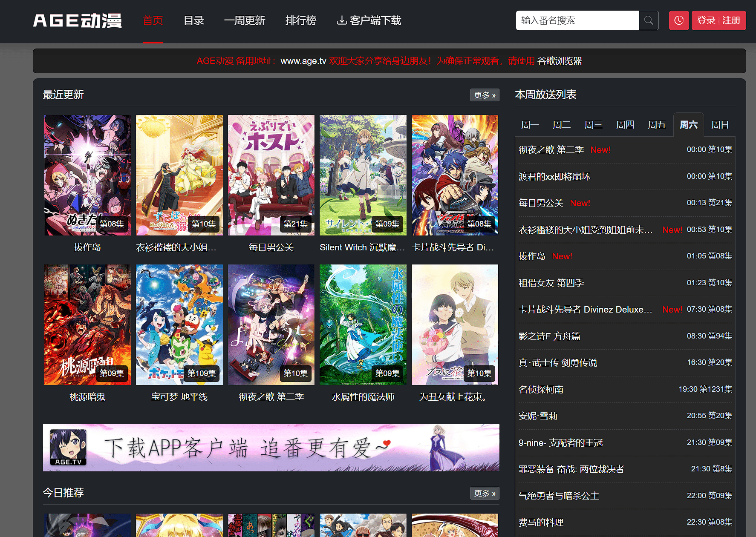The width and height of the screenshot is (756, 537).
Task: Open 安妮·雪莉 in the schedule list
Action: click(x=538, y=416)
